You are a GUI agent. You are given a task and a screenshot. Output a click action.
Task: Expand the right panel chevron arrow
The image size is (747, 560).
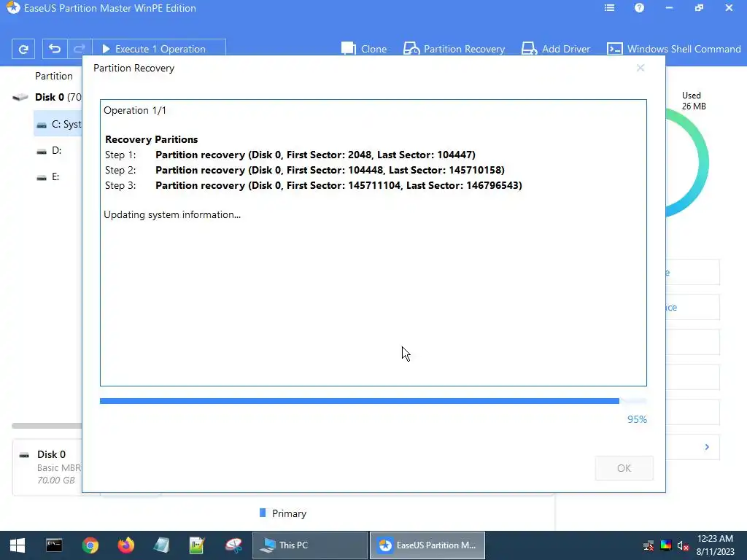tap(707, 447)
